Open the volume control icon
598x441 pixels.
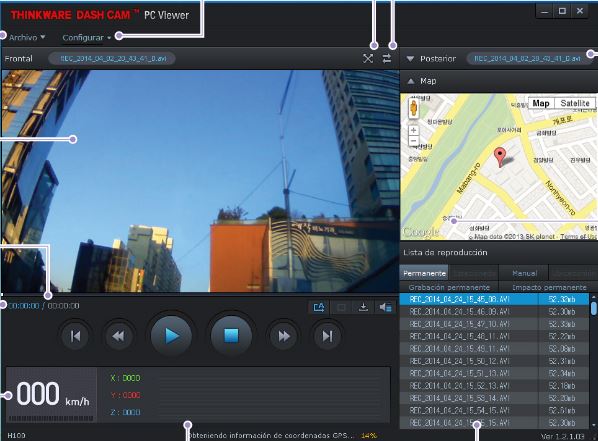[x=385, y=307]
